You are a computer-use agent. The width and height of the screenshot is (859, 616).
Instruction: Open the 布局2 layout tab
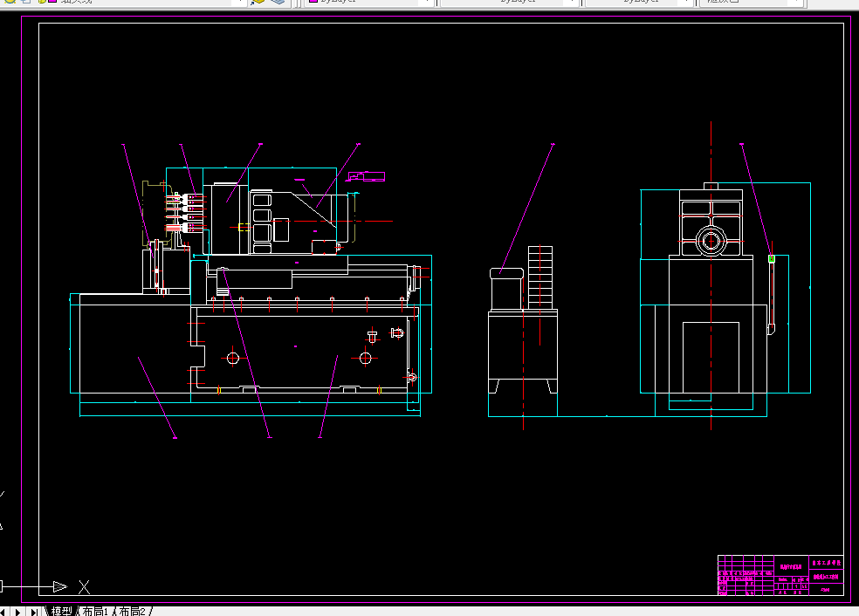(x=133, y=611)
